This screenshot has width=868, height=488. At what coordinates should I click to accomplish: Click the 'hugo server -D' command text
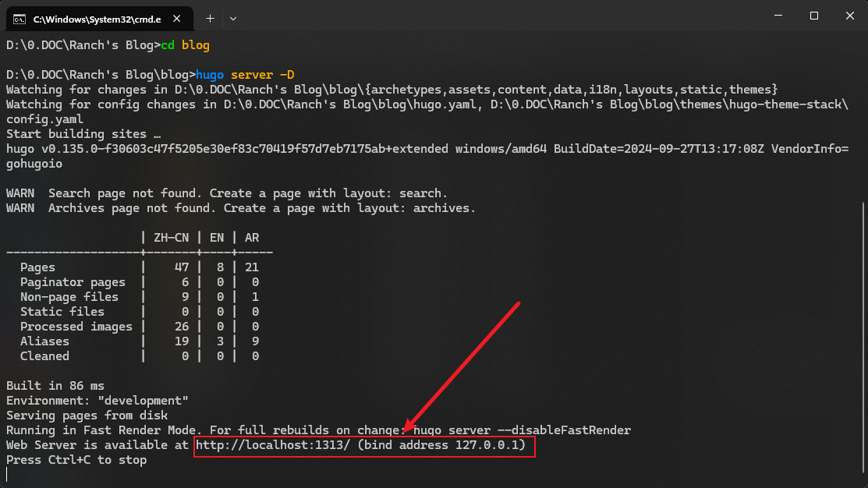click(x=245, y=75)
